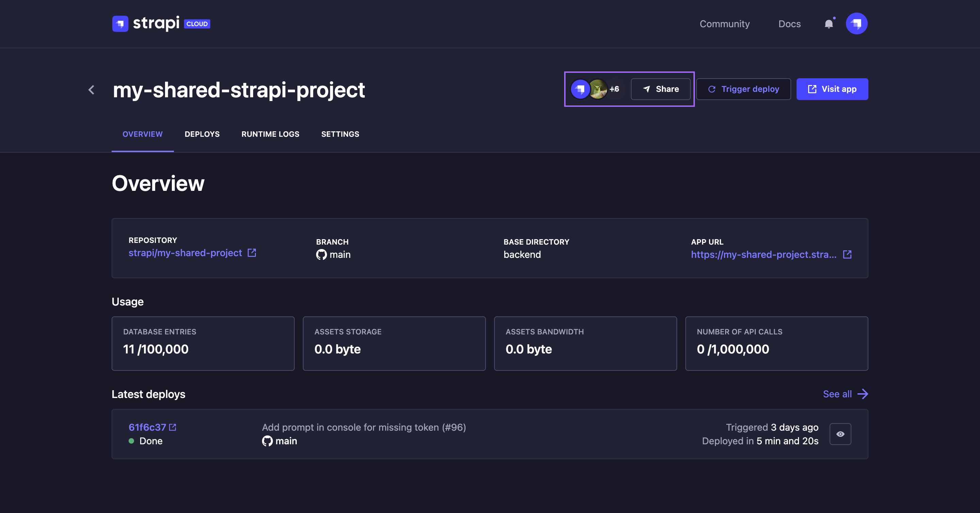Click the repository external link icon
Image resolution: width=980 pixels, height=513 pixels.
(252, 253)
